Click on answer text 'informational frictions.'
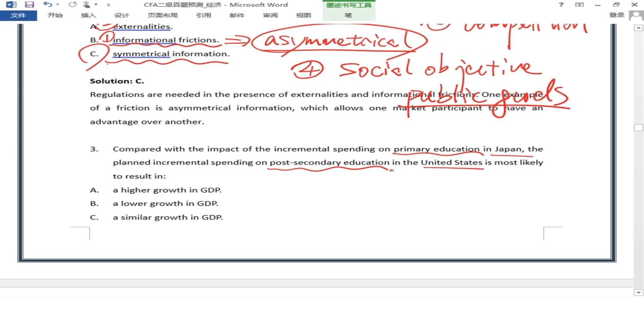This screenshot has height=322, width=644. coord(166,40)
